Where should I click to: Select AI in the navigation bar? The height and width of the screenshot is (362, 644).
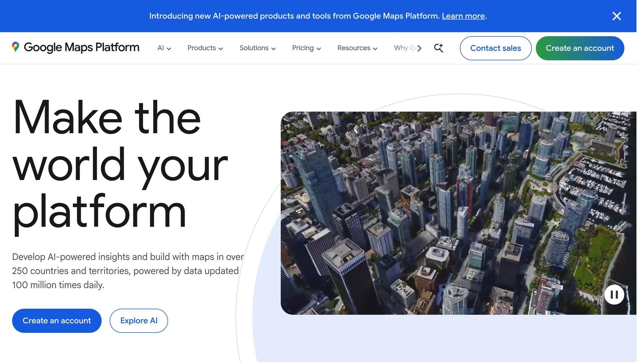[161, 48]
